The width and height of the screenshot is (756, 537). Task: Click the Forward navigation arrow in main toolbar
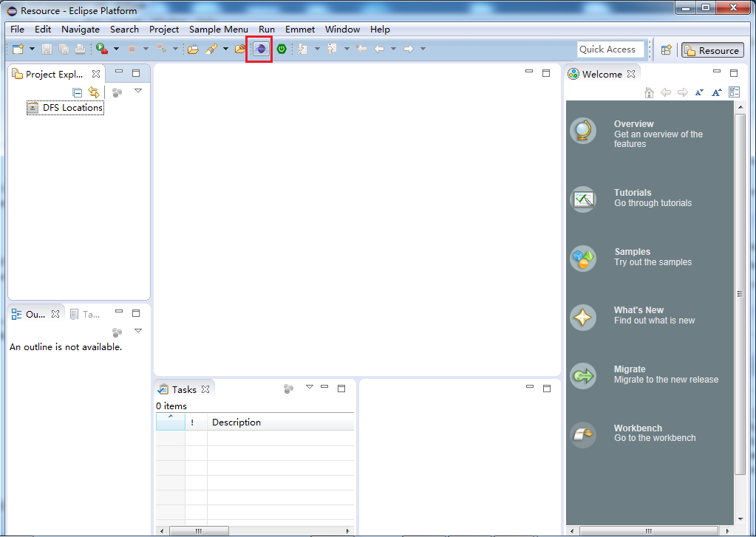click(x=409, y=49)
